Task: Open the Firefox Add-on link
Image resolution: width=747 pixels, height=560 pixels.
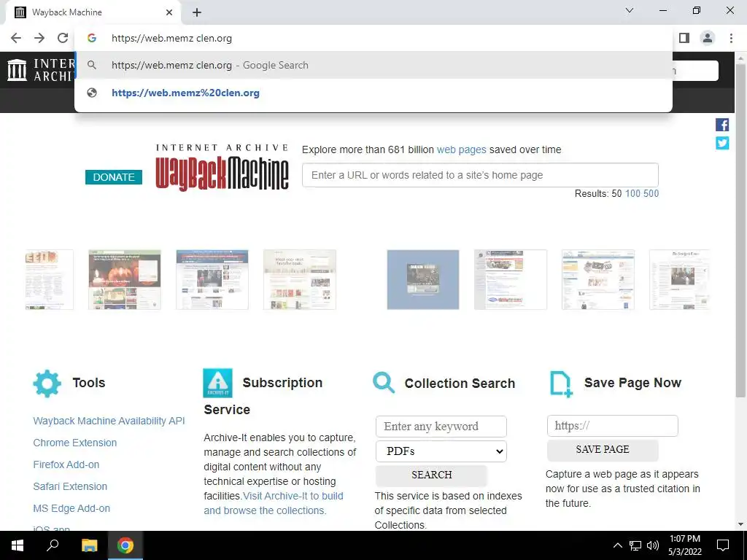Action: [x=66, y=464]
